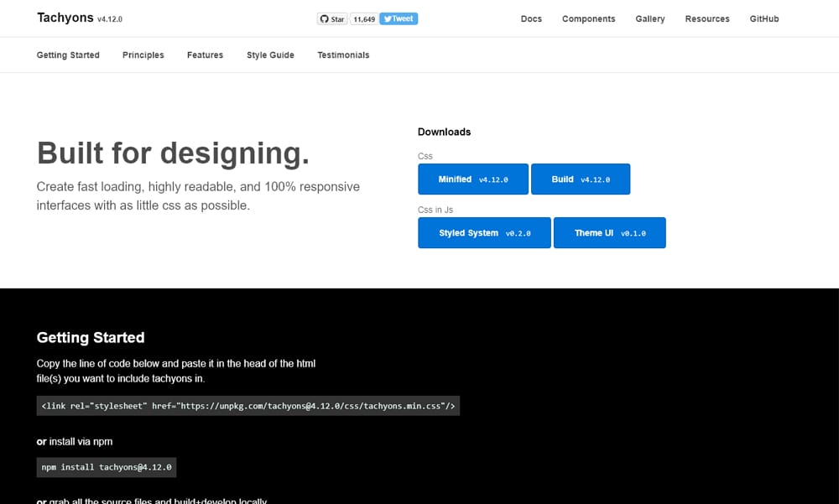
Task: Click the stylesheet link code snippet
Action: (x=248, y=407)
